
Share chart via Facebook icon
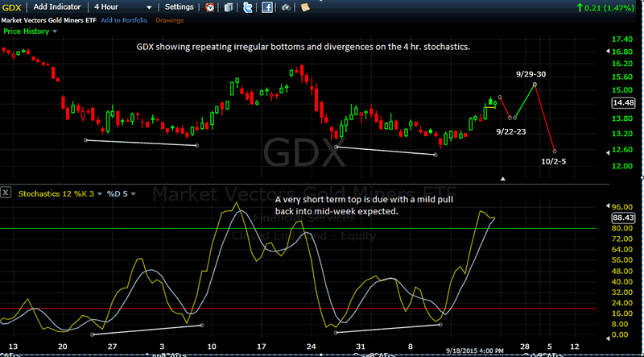tap(267, 7)
